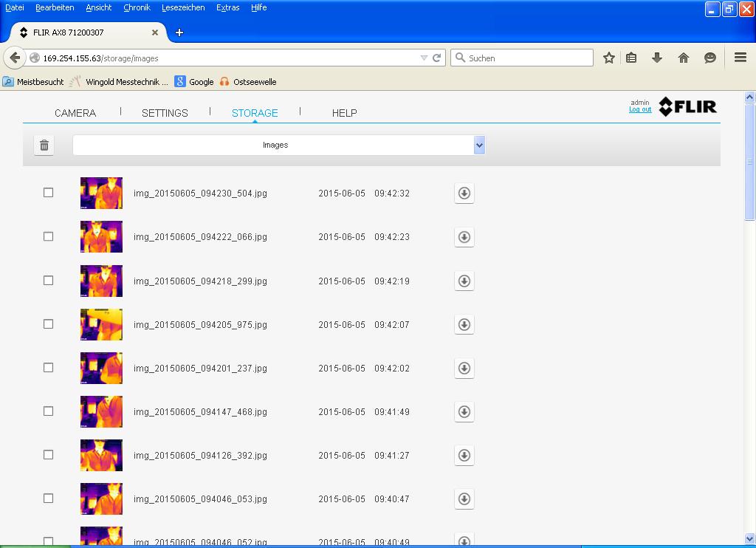Check the box for img_20150605_094222_066.jpg
756x548 pixels.
pos(48,236)
